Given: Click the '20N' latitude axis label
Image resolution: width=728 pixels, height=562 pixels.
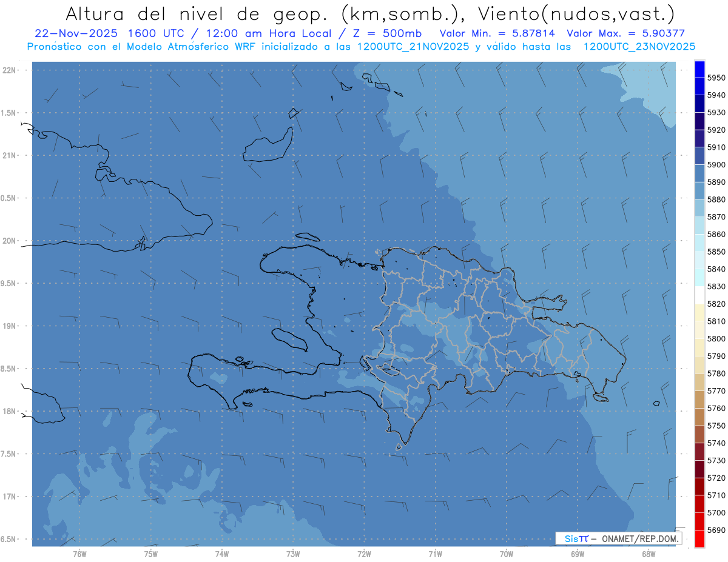Looking at the screenshot, I should (x=8, y=241).
